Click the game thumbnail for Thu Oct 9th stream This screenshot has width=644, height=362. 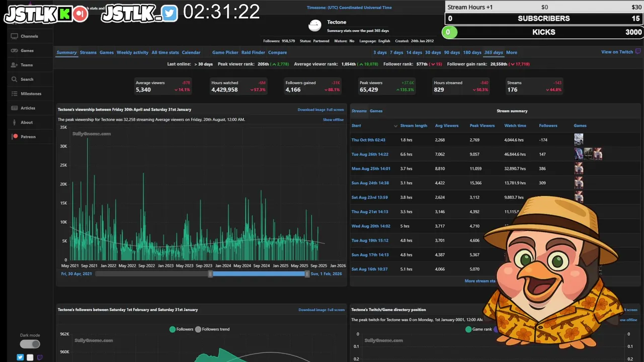click(579, 139)
